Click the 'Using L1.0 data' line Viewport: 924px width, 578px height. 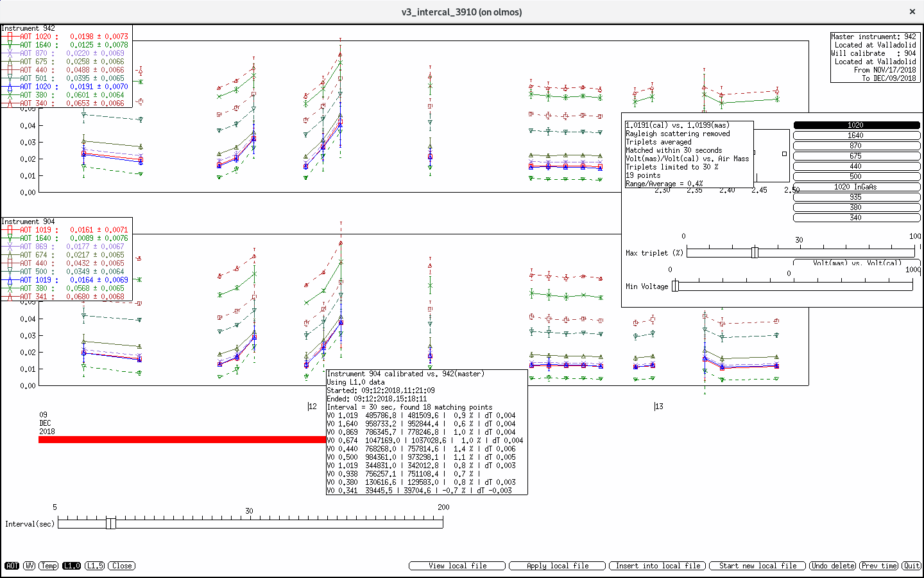point(356,382)
